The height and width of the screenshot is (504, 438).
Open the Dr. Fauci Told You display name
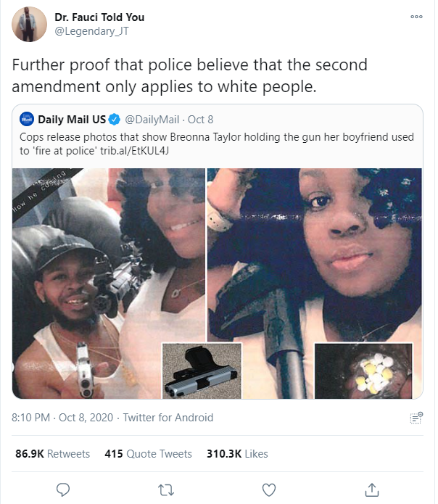coord(99,17)
